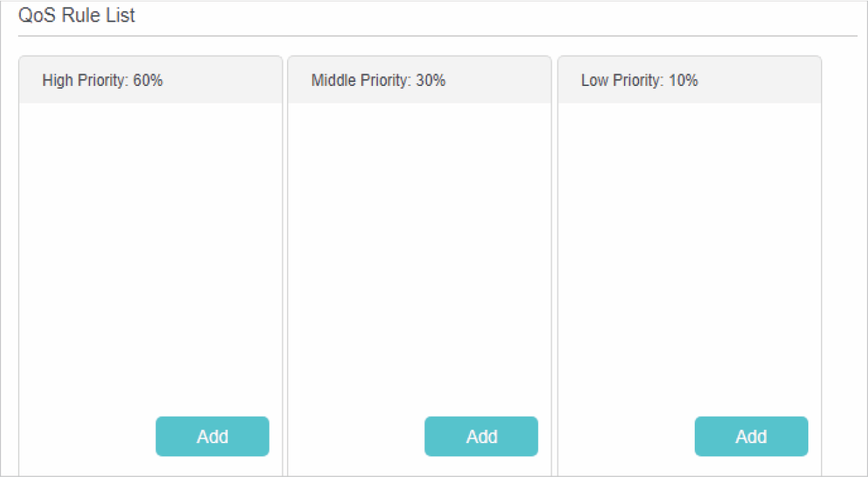This screenshot has width=868, height=477.
Task: Select the Middle Priority header label
Action: point(378,80)
